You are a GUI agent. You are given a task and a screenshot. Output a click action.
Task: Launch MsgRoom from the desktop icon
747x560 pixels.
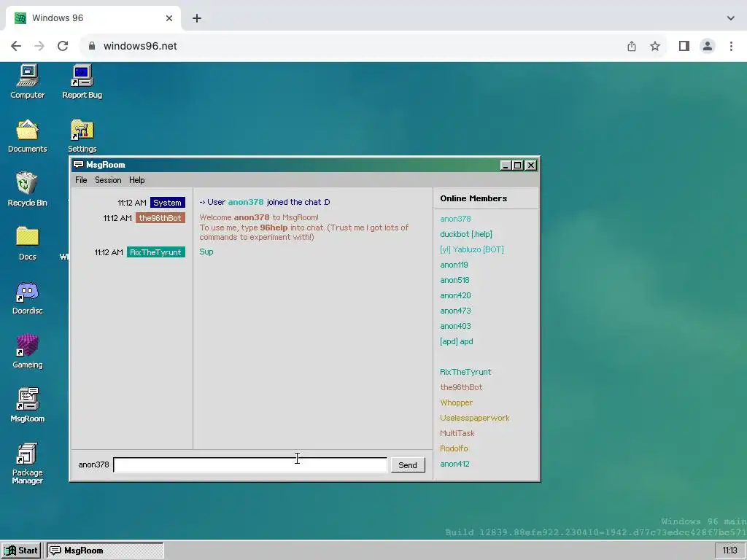coord(27,405)
